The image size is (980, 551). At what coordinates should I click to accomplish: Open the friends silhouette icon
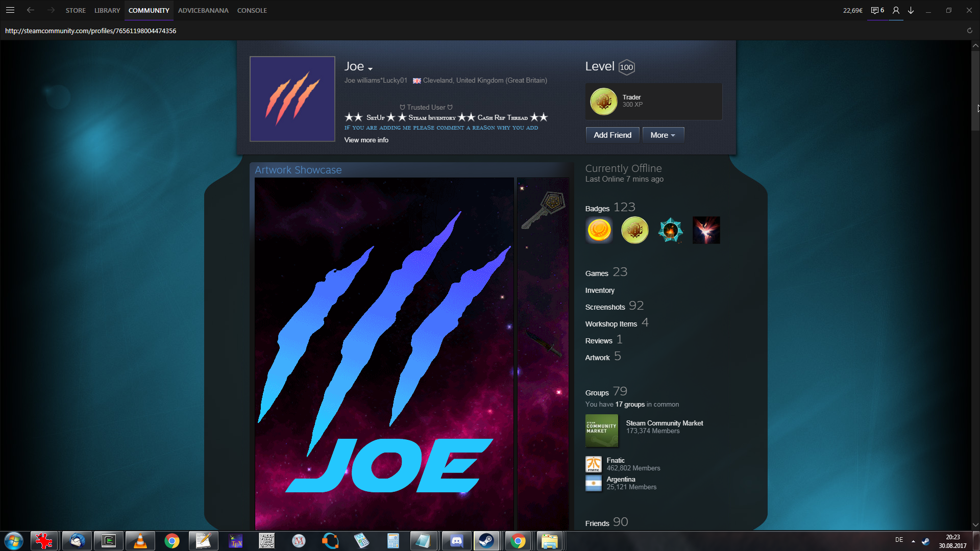tap(896, 10)
